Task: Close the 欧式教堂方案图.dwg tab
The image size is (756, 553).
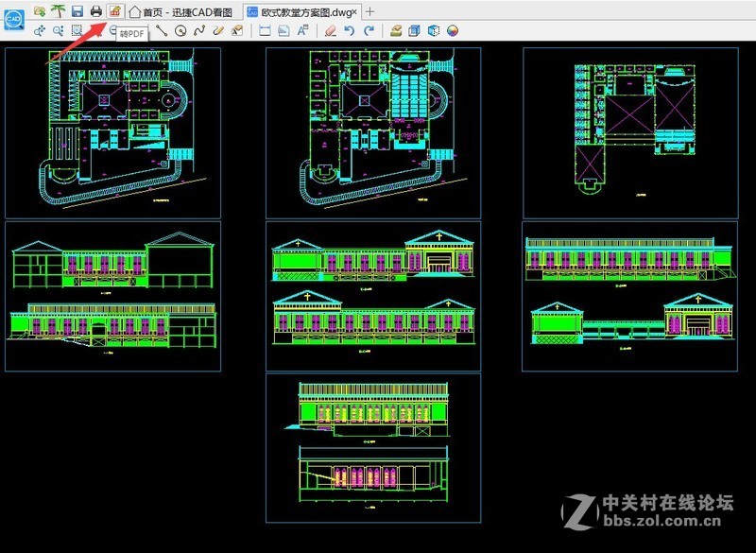Action: (355, 11)
